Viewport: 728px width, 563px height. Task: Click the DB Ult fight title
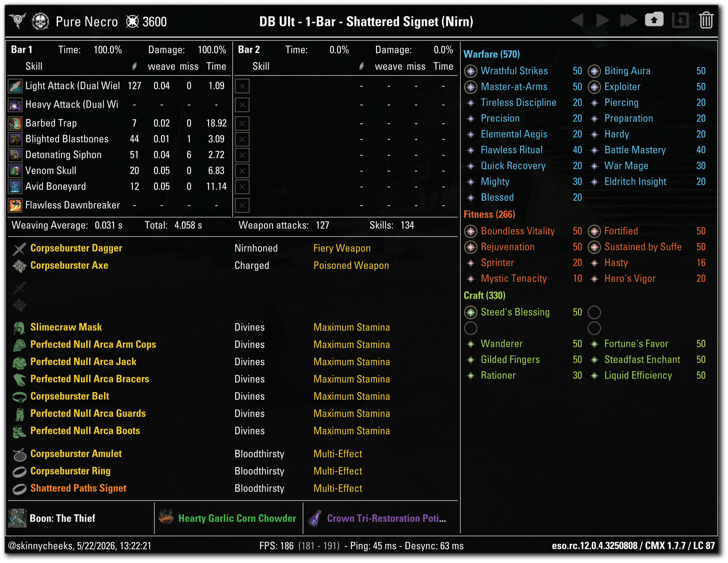(x=366, y=22)
